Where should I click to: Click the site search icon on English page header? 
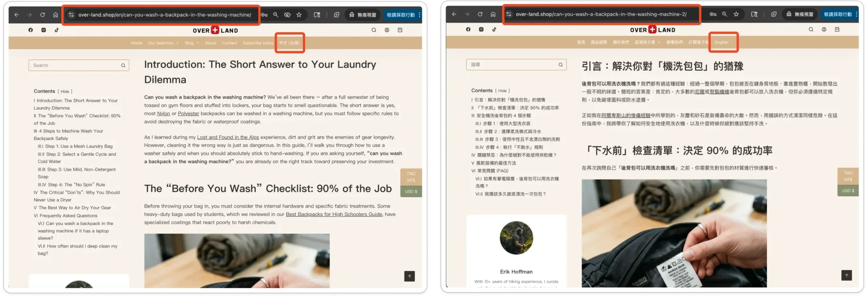pyautogui.click(x=374, y=30)
